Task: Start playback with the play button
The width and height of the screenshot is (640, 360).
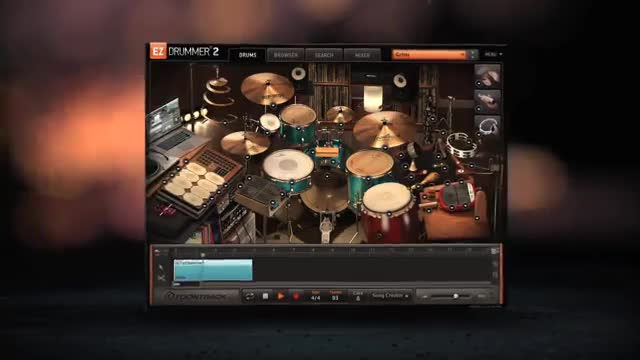Action: (281, 296)
